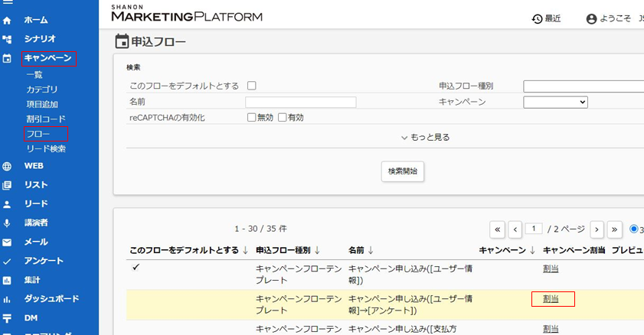Select 割引コード in the sidebar menu
Image resolution: width=644 pixels, height=335 pixels.
coord(46,119)
